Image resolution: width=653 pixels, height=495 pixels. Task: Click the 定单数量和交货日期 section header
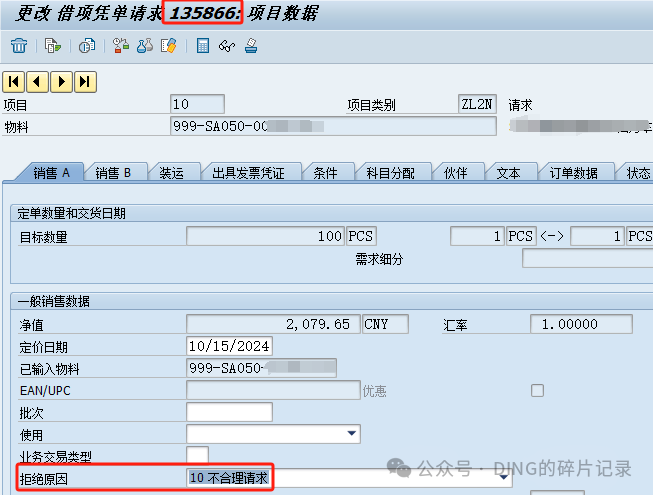71,213
